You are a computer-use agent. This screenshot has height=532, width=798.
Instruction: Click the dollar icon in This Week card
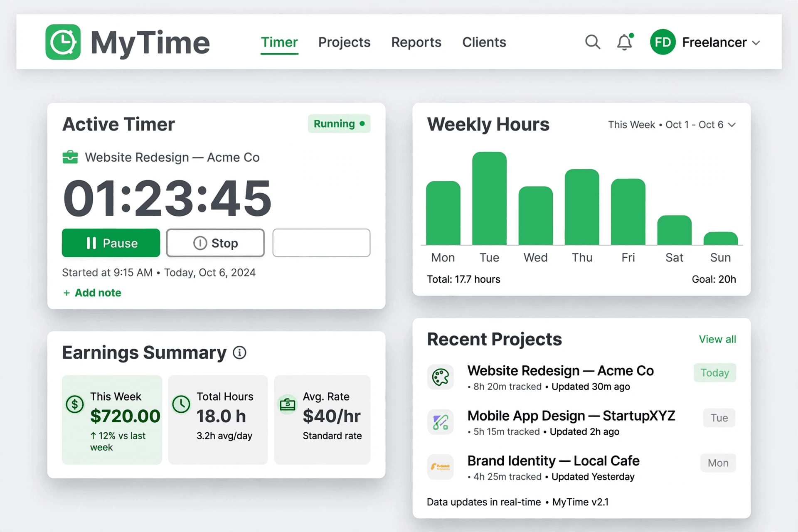pos(75,404)
